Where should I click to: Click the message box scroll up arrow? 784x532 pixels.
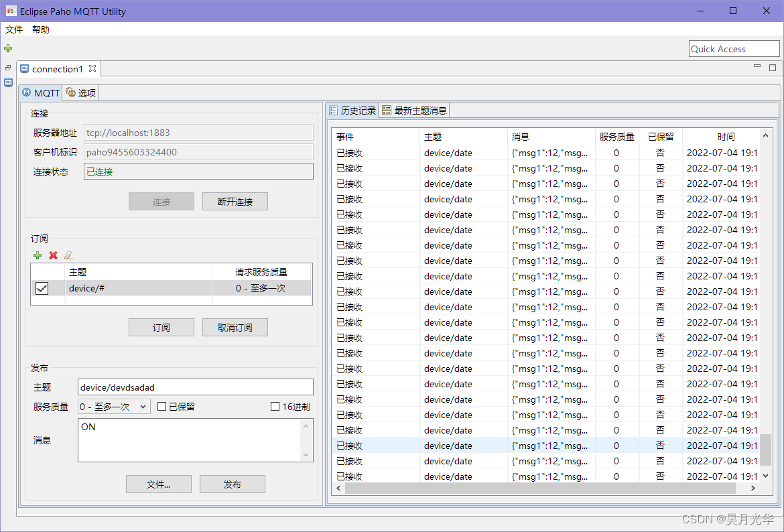(x=306, y=426)
